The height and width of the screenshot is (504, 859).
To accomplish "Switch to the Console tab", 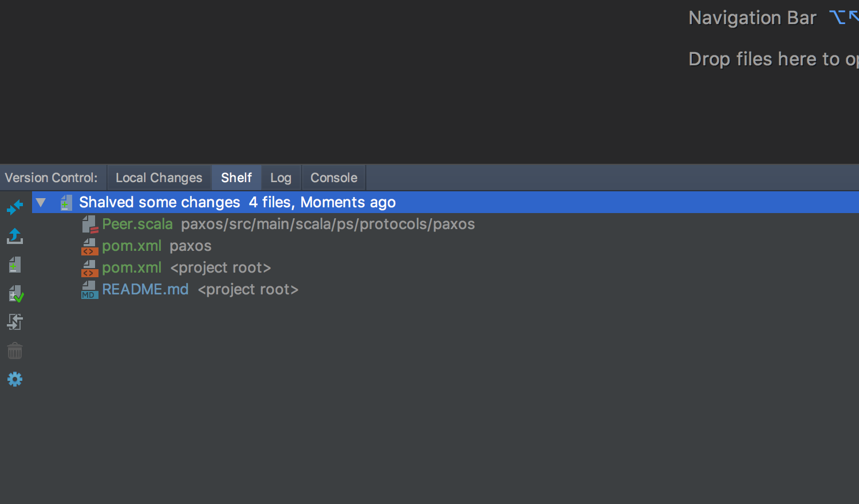I will pos(334,178).
